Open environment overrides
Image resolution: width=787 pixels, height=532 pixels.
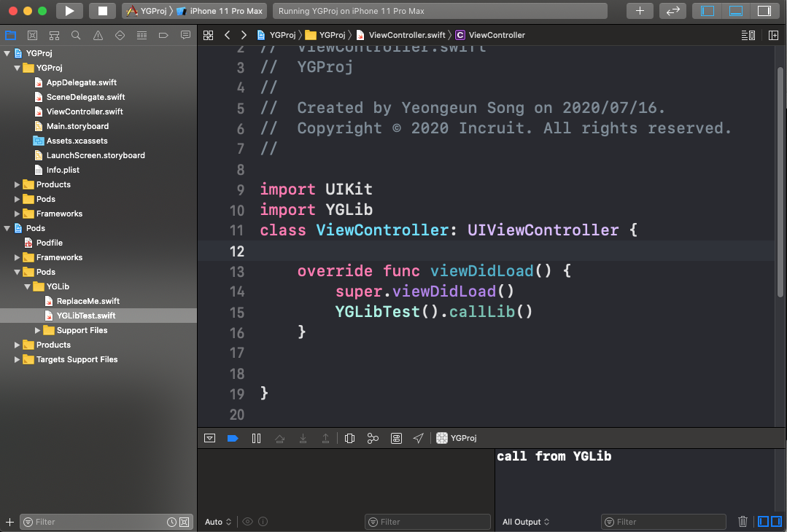point(396,438)
